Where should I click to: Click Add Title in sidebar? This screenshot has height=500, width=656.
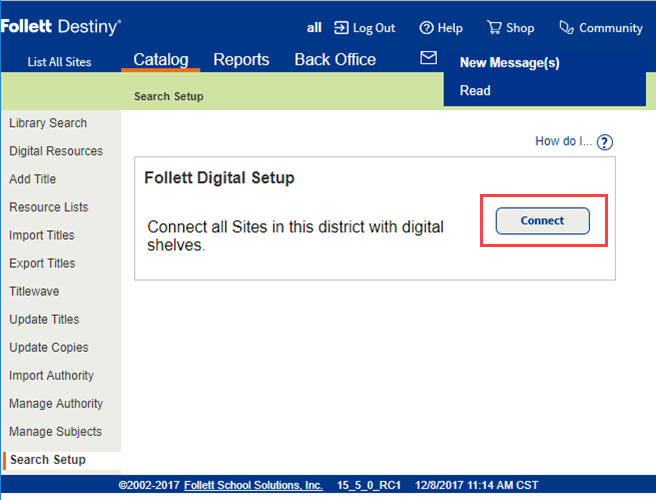point(33,179)
